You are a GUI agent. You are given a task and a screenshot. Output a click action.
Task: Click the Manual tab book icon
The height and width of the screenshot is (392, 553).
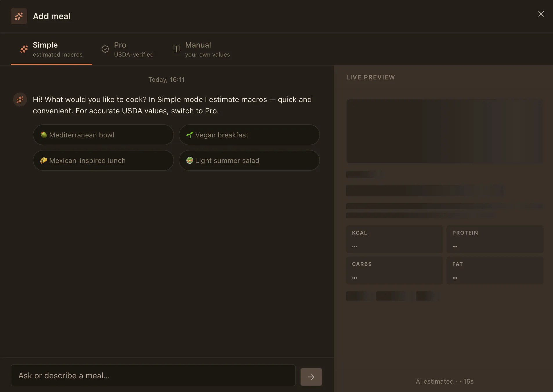(176, 49)
